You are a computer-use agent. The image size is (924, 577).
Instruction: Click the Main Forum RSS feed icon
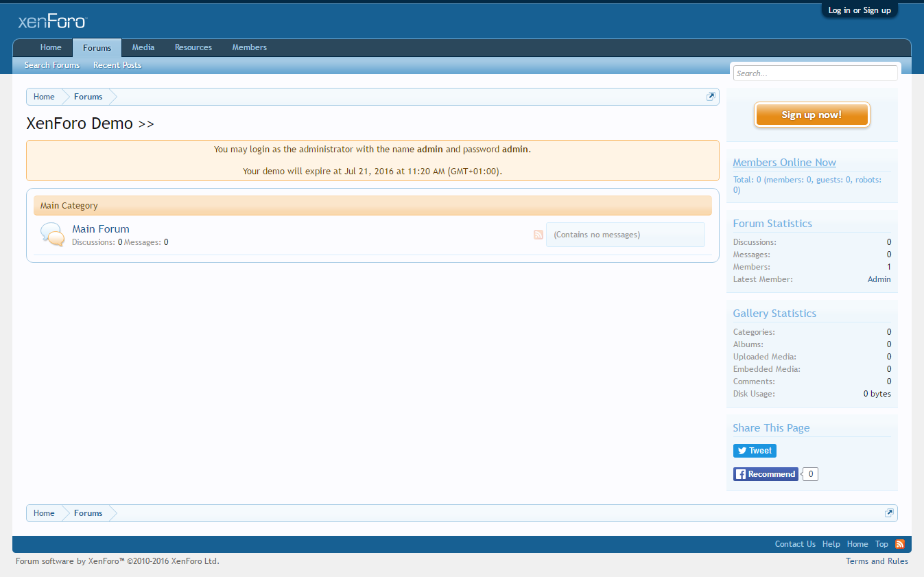click(538, 235)
